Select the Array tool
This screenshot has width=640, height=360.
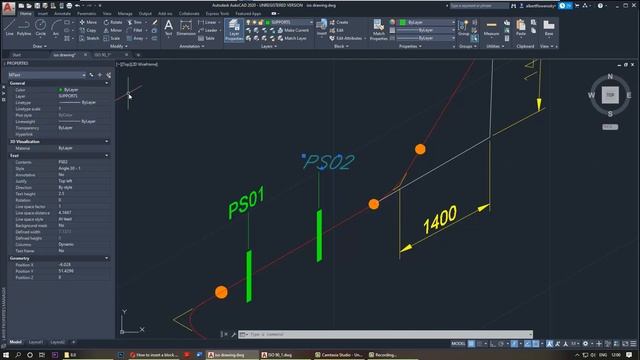[x=135, y=38]
